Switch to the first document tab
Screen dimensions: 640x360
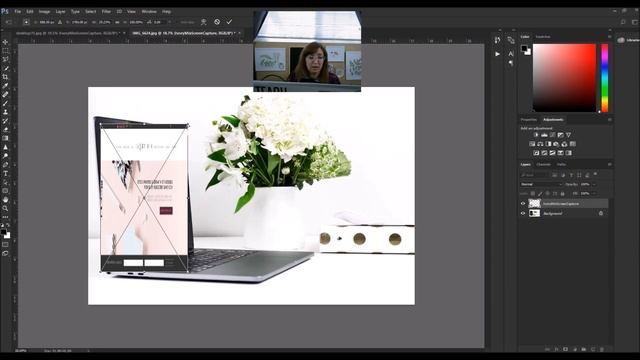pyautogui.click(x=67, y=33)
